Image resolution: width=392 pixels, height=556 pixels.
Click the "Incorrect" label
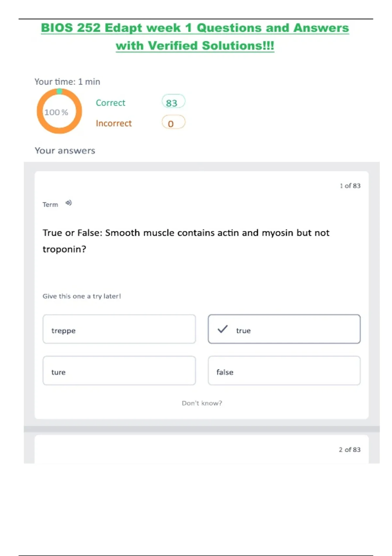[114, 123]
